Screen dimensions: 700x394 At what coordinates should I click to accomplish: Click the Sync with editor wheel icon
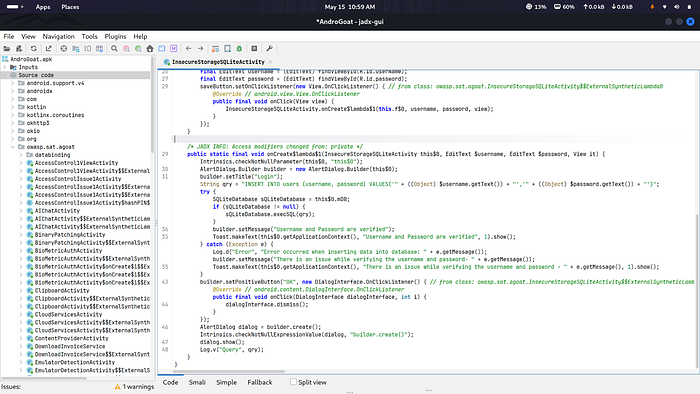[x=64, y=49]
